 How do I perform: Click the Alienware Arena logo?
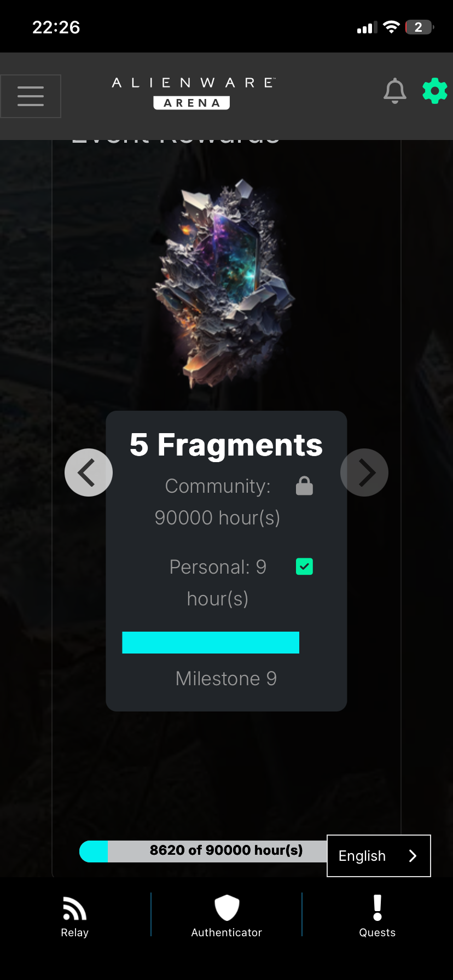pyautogui.click(x=193, y=93)
